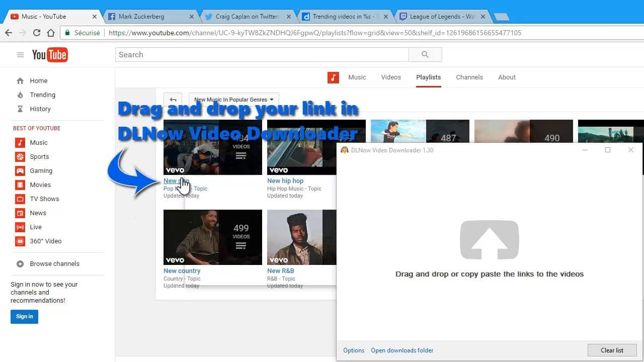Open the channel About tab
The image size is (644, 362).
[x=507, y=77]
